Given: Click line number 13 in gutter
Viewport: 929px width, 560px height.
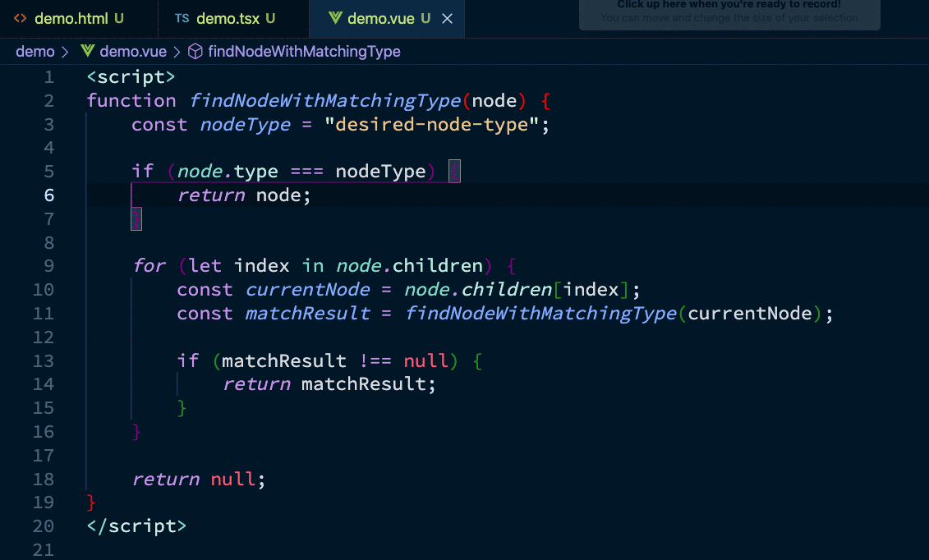Looking at the screenshot, I should point(44,360).
